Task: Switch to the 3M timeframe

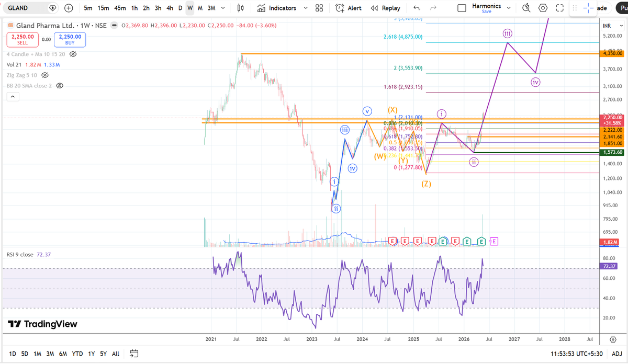Action: pyautogui.click(x=211, y=8)
